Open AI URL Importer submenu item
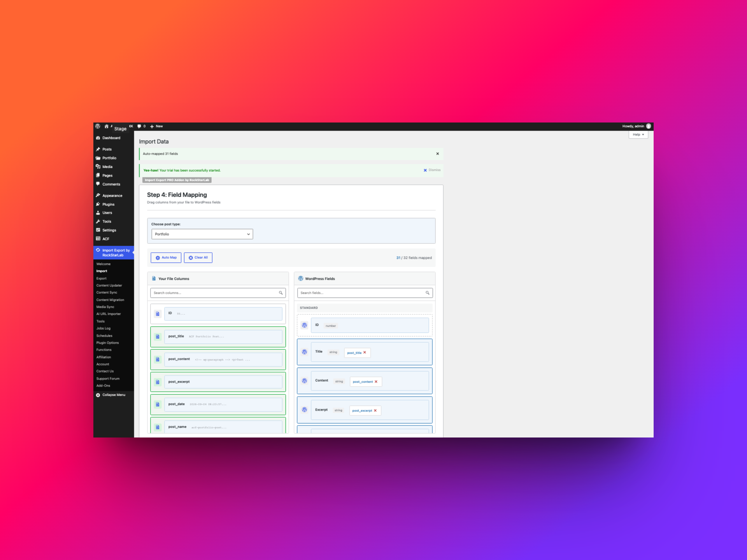 tap(109, 314)
